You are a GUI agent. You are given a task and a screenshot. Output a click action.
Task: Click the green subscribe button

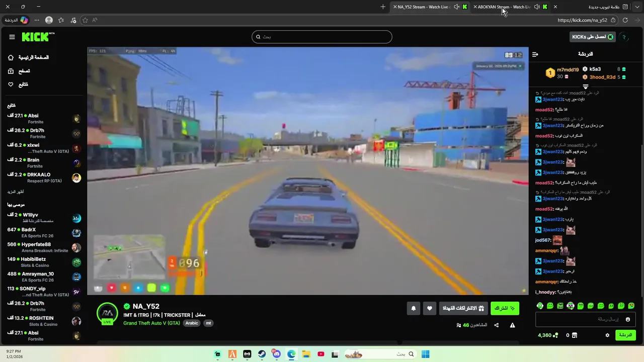tap(505, 308)
